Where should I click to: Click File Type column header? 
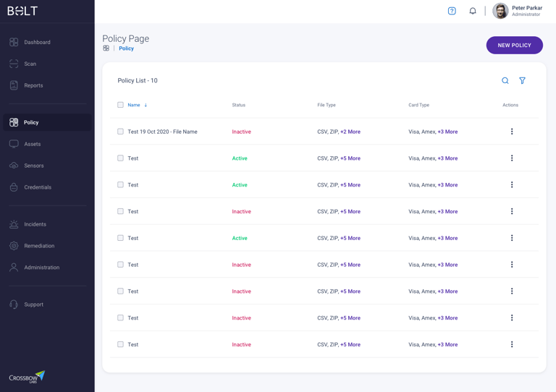tap(327, 105)
